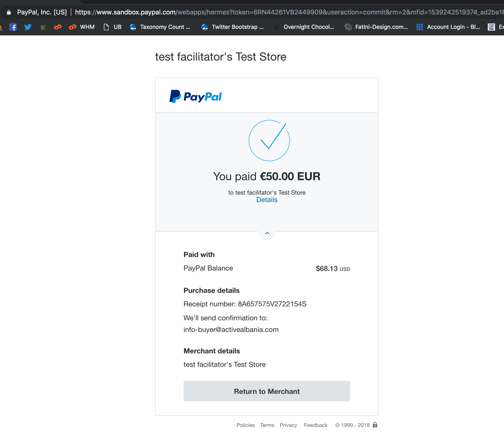The height and width of the screenshot is (446, 504).
Task: Open the Twitter Bootstrap bookmark
Action: 232,27
